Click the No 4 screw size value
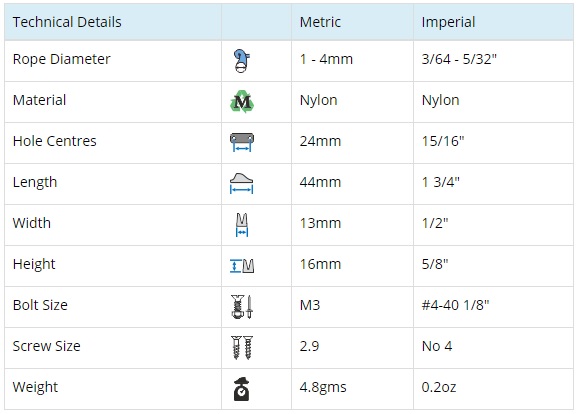This screenshot has height=414, width=579. tap(437, 346)
